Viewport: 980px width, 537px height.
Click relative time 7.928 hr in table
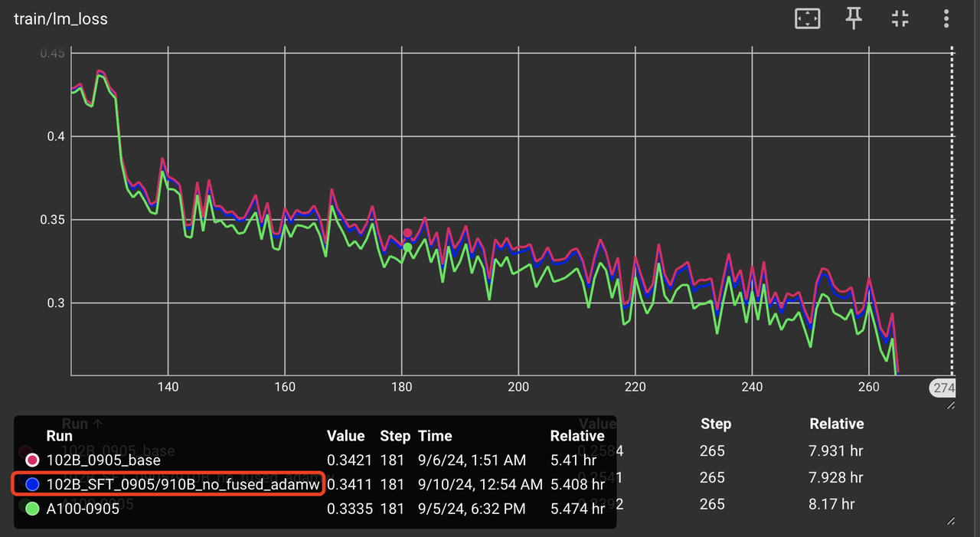(x=836, y=477)
